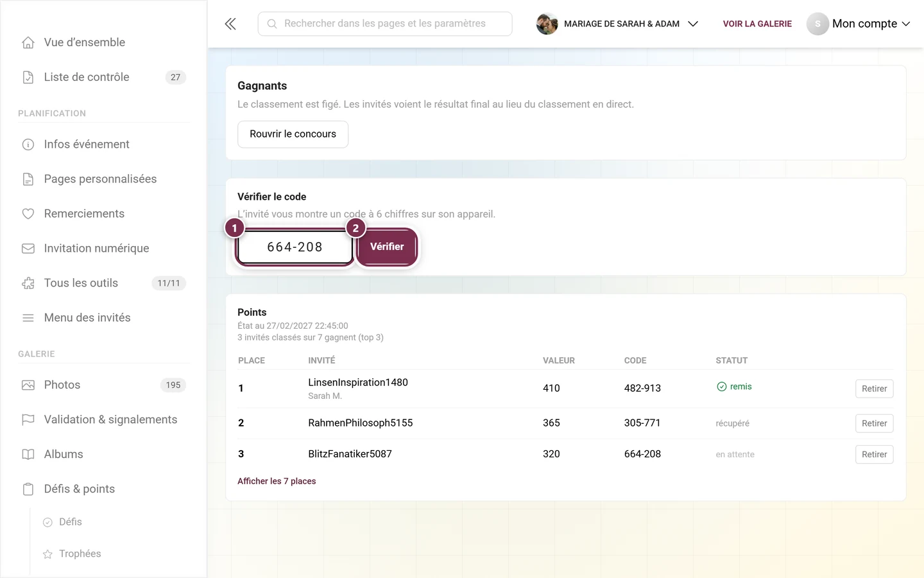Click the puzzle piece icon for Tous les outils

tap(28, 283)
